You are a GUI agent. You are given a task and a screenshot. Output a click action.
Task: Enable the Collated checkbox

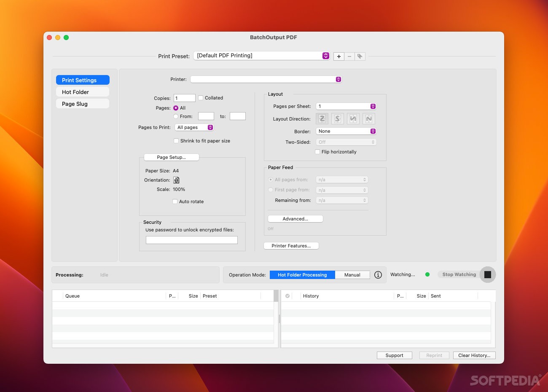click(201, 98)
